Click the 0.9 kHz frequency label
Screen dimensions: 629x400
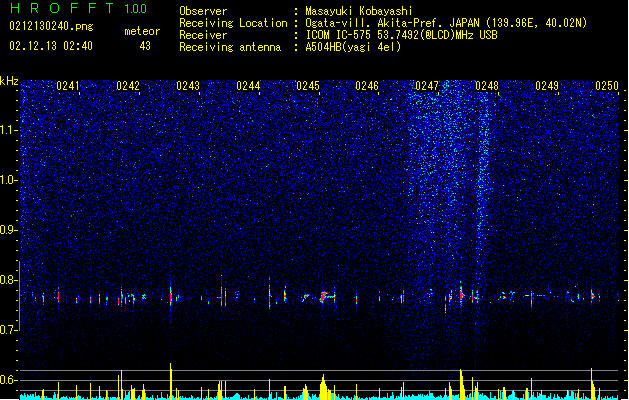click(7, 230)
